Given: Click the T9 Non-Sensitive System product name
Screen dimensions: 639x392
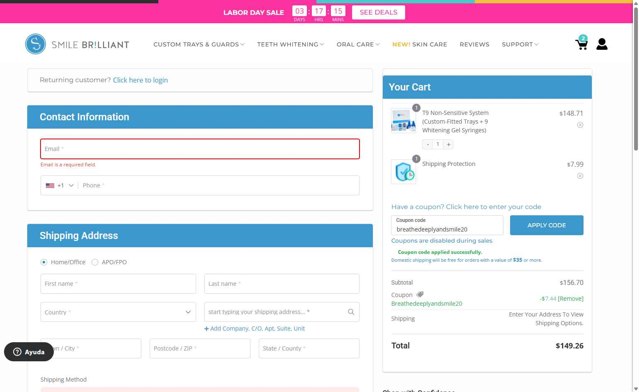Looking at the screenshot, I should 455,121.
